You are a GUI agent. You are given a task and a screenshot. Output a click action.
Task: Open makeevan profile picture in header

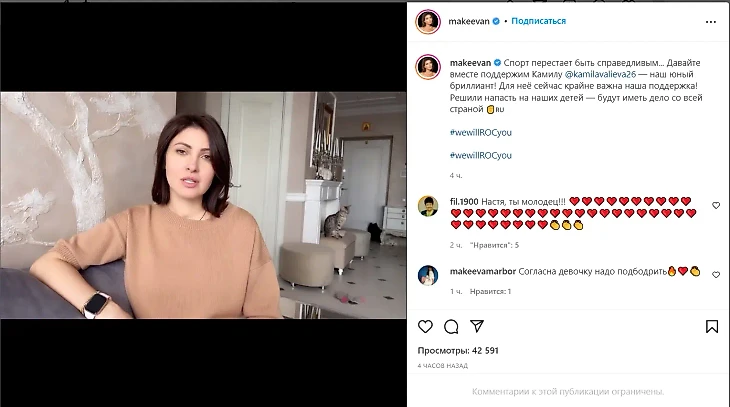(x=428, y=21)
